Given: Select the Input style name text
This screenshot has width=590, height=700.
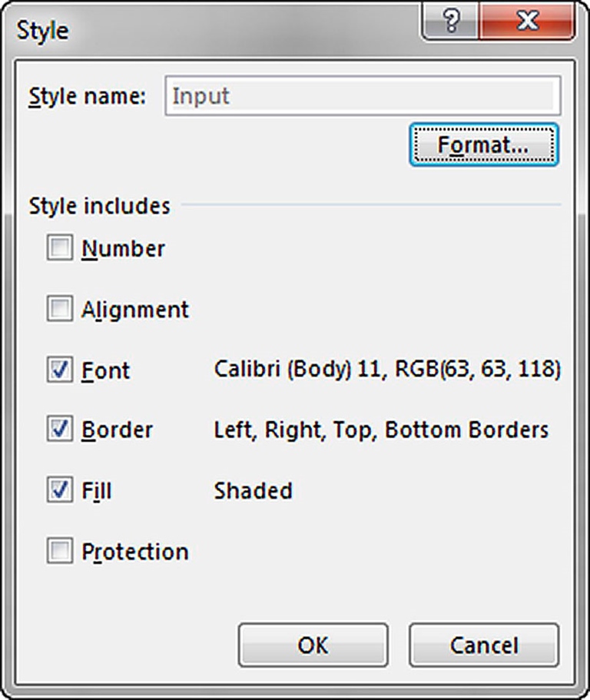Looking at the screenshot, I should coord(203,96).
